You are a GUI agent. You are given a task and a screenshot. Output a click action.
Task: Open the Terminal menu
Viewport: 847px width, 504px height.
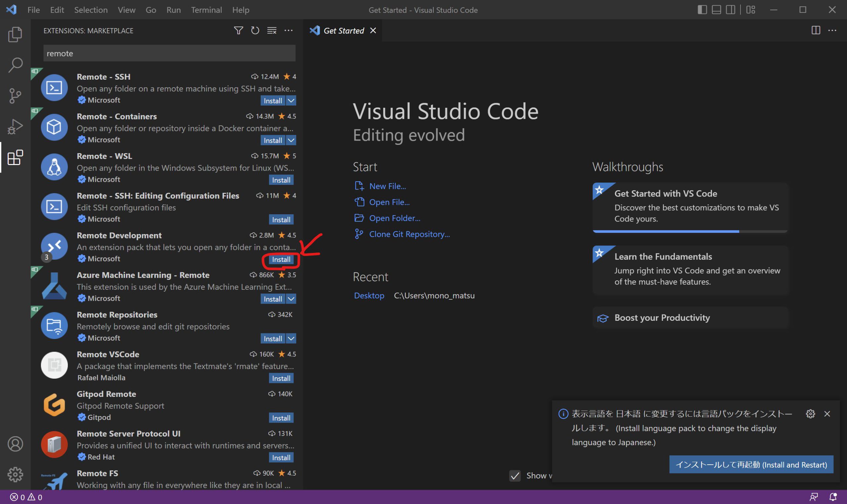[x=206, y=10]
